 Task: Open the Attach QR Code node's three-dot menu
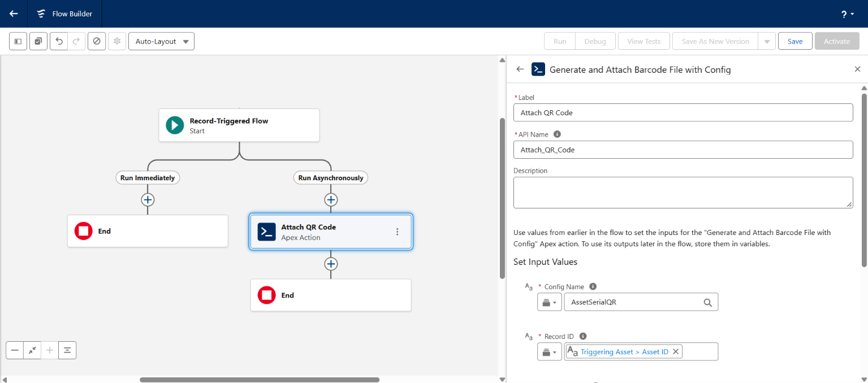(397, 232)
